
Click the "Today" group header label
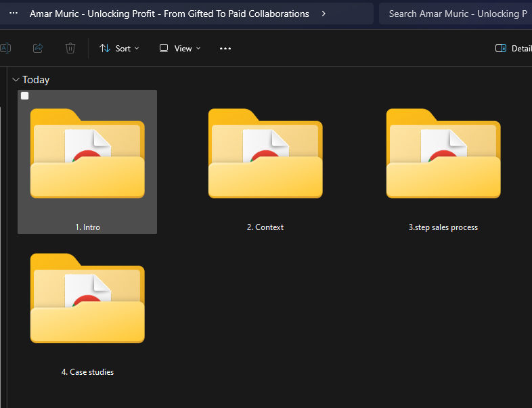[x=36, y=80]
